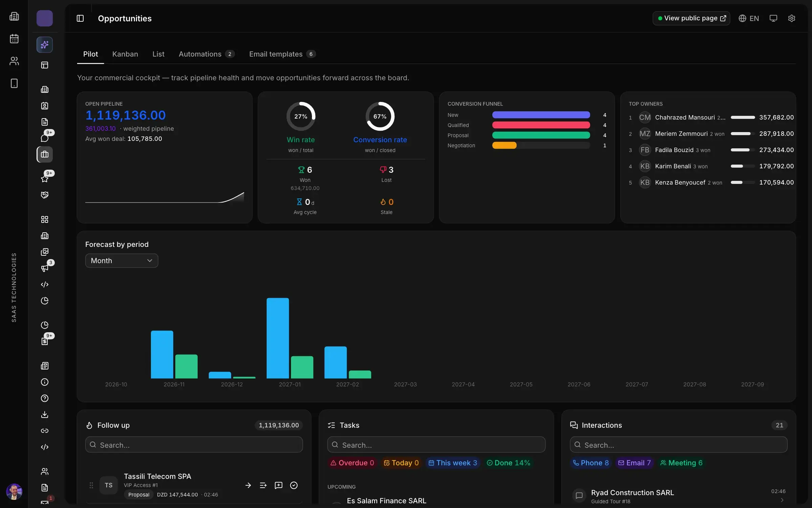The height and width of the screenshot is (508, 812).
Task: Open the handshake icon in sidebar
Action: [45, 195]
